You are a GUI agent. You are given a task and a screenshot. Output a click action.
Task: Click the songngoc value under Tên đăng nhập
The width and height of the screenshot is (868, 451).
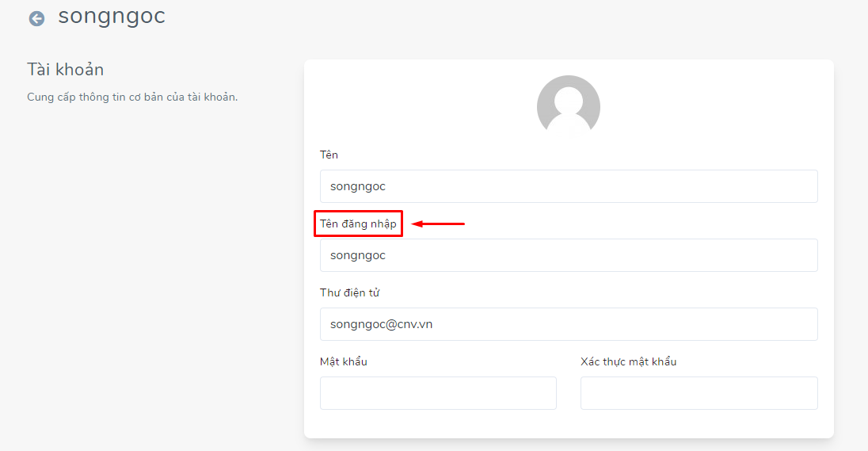coord(358,255)
